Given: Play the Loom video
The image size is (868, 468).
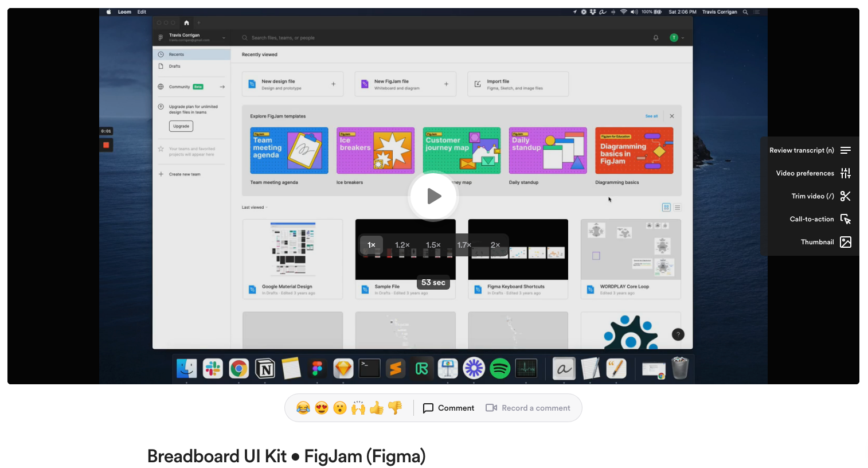Looking at the screenshot, I should [433, 196].
